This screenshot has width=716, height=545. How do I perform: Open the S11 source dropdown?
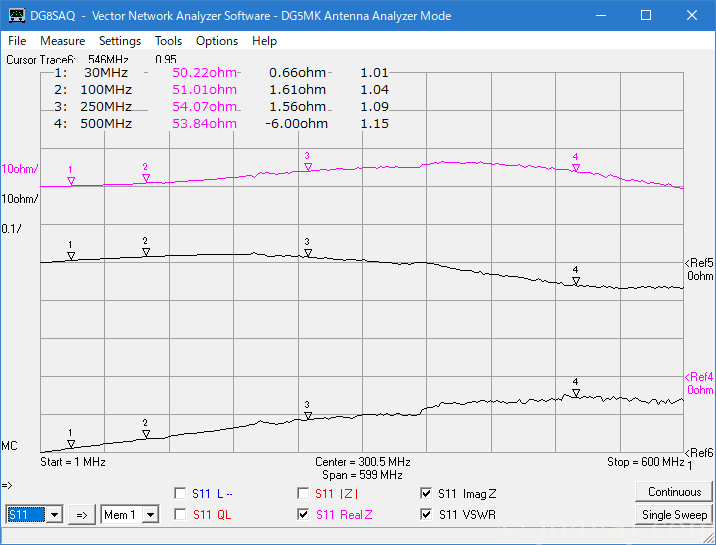pos(54,515)
